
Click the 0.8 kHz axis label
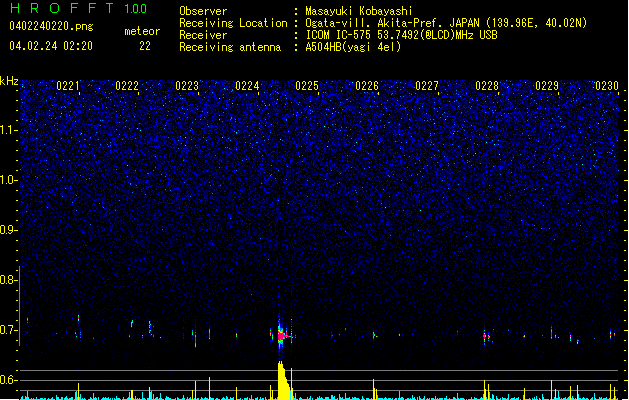[x=9, y=280]
